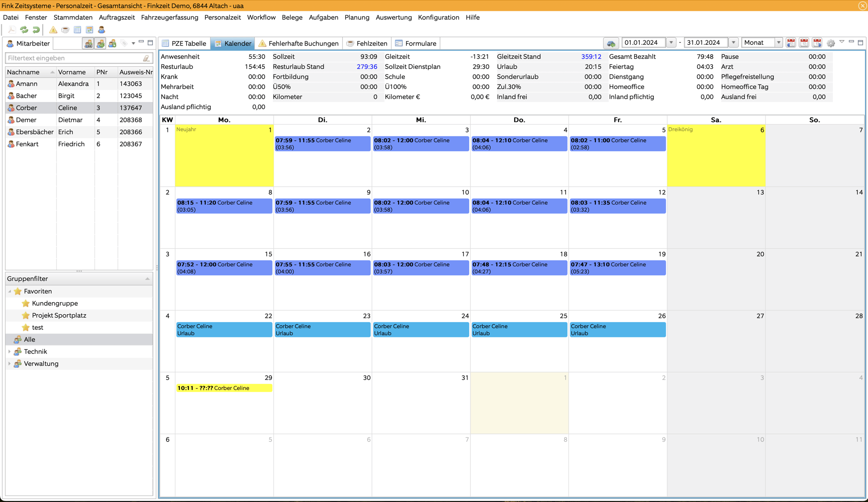The height and width of the screenshot is (502, 868).
Task: Toggle the employees with green arrow button
Action: coord(100,43)
